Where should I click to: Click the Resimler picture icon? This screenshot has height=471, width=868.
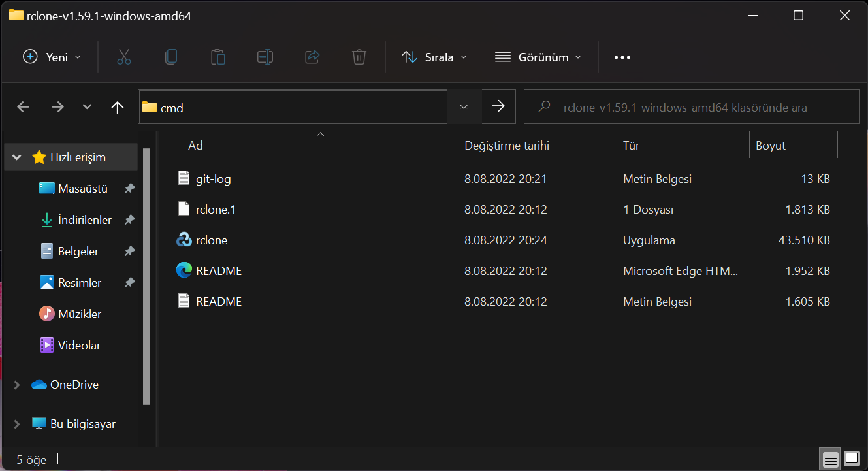47,283
